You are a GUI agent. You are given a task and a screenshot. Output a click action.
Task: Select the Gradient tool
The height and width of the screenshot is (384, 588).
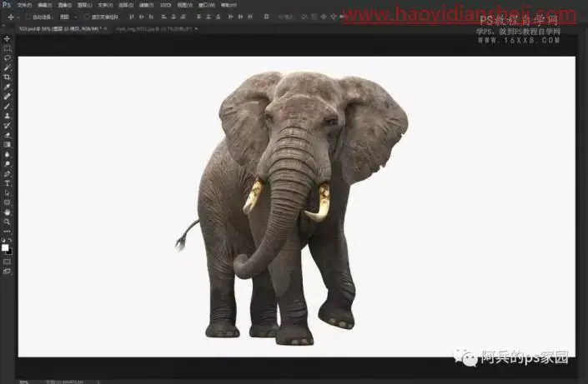tap(7, 145)
